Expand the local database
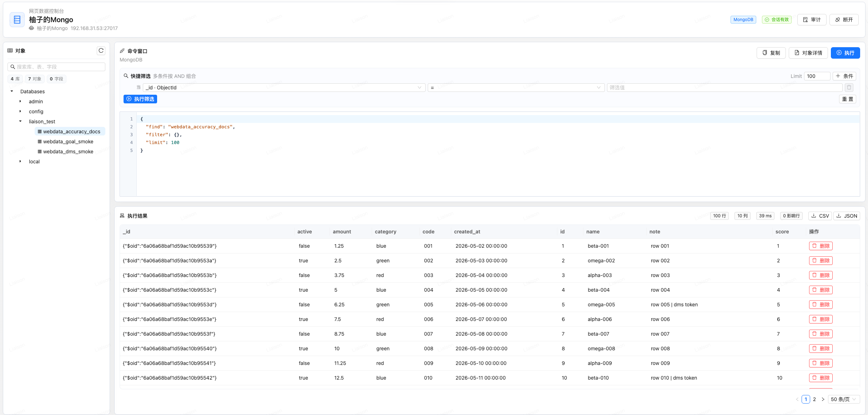Screen dimensions: 868x415 pos(20,162)
